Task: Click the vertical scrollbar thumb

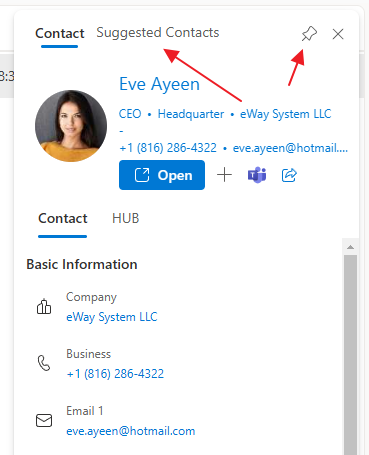Action: pos(350,355)
